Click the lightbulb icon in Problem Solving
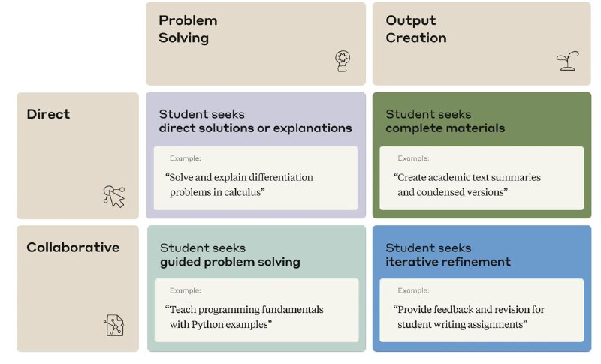The image size is (601, 364). pos(343,61)
